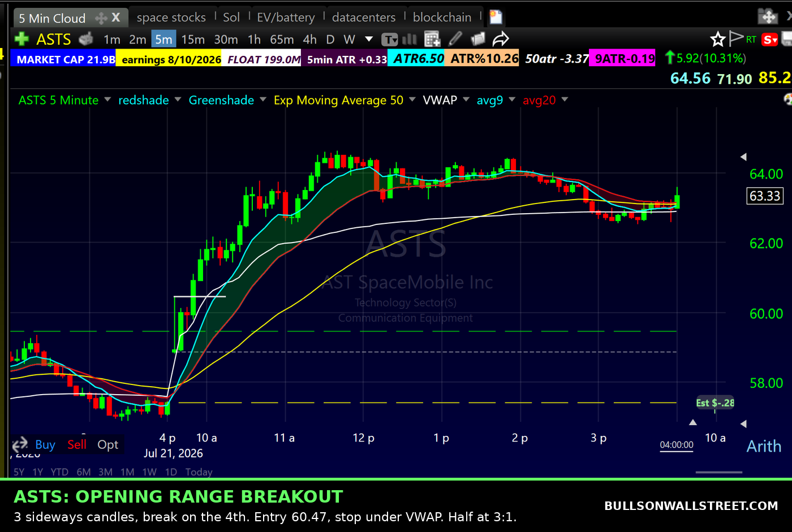Switch to the 15m timeframe
This screenshot has height=532, width=792.
point(193,40)
